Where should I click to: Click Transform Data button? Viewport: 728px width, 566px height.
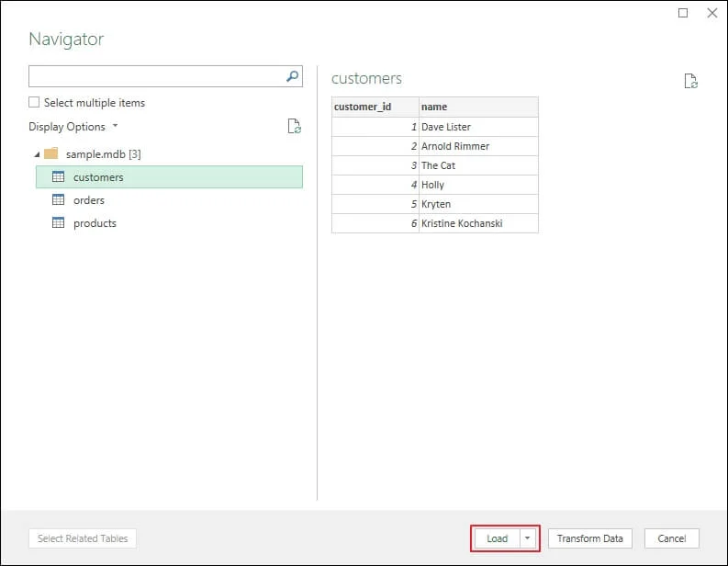pos(590,538)
